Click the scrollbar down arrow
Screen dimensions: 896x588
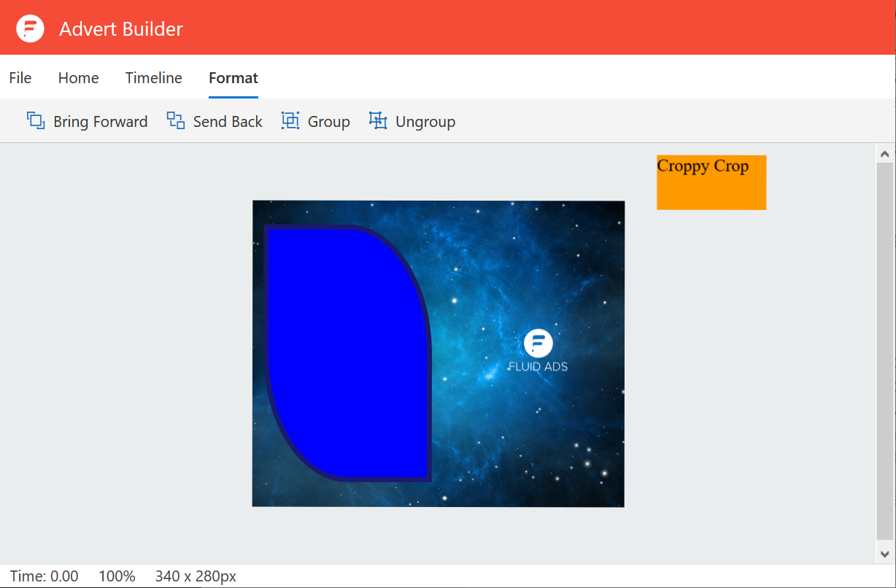coord(885,554)
